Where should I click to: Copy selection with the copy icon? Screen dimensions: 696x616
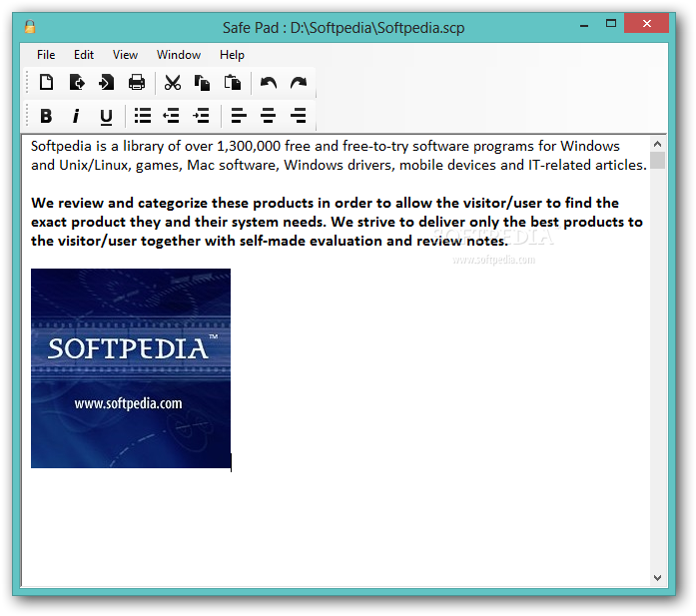[202, 83]
